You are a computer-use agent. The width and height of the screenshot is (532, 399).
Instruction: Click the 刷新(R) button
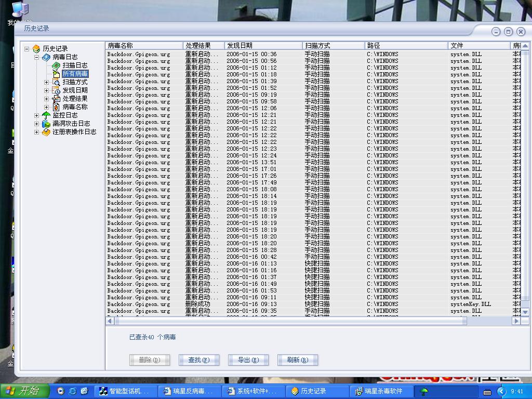point(298,360)
